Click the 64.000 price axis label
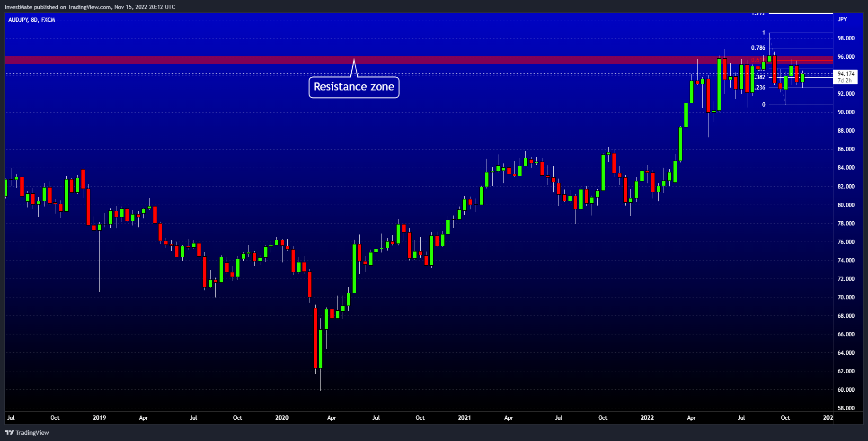 (x=846, y=353)
